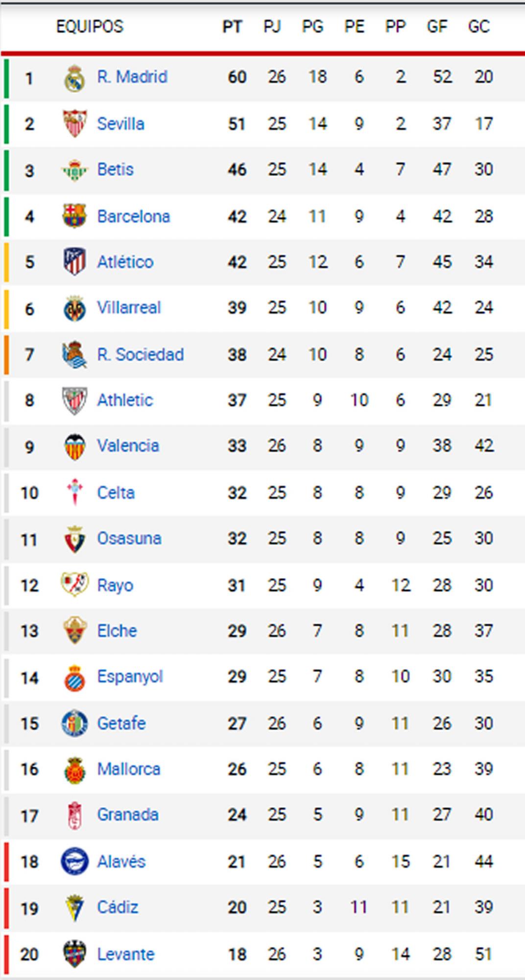This screenshot has height=980, width=525.
Task: Click the Villarreal badge icon
Action: click(x=74, y=309)
